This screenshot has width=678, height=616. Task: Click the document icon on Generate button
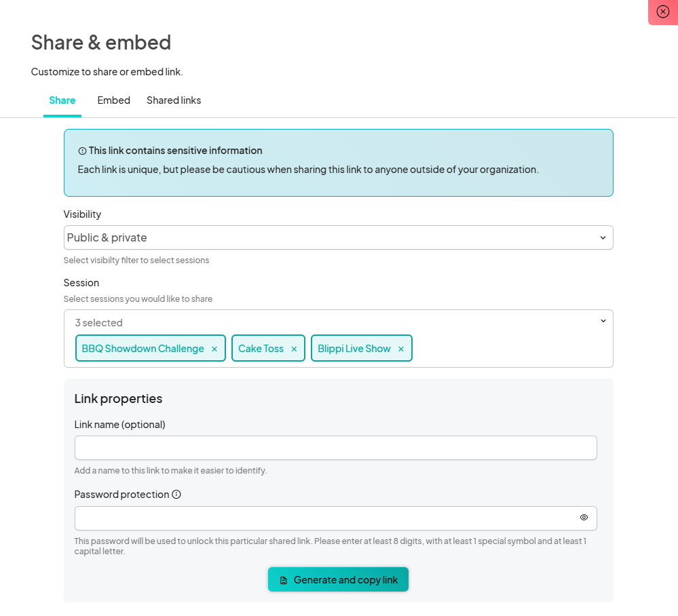[x=284, y=581]
